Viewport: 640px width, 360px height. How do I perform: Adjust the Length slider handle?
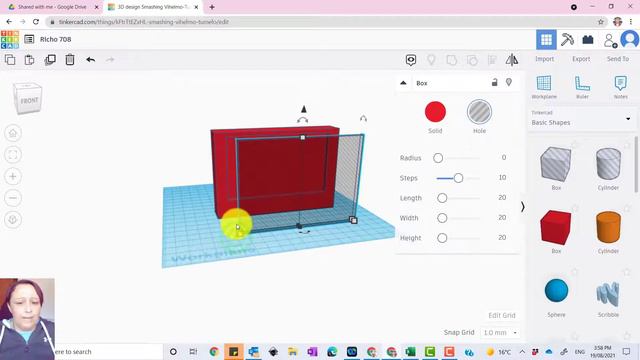click(x=442, y=198)
